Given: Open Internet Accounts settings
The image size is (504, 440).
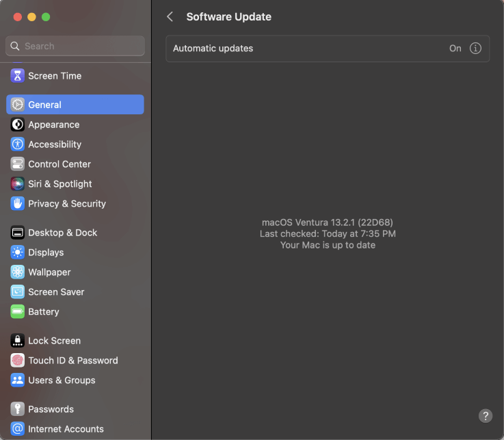Looking at the screenshot, I should click(66, 429).
